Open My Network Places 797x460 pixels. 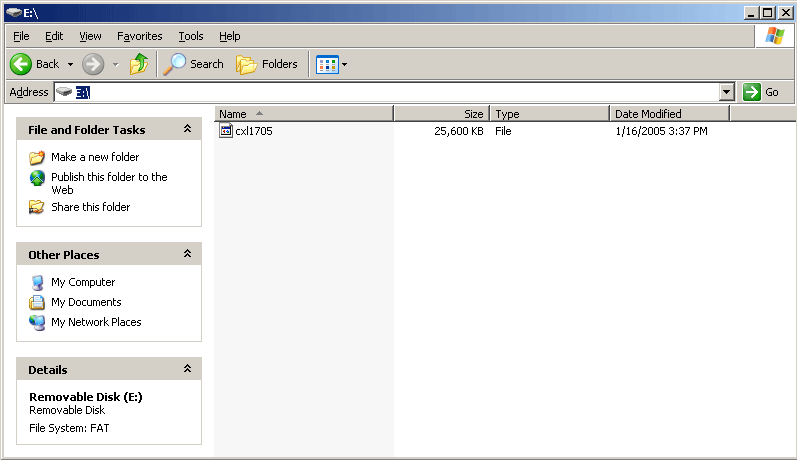point(96,322)
